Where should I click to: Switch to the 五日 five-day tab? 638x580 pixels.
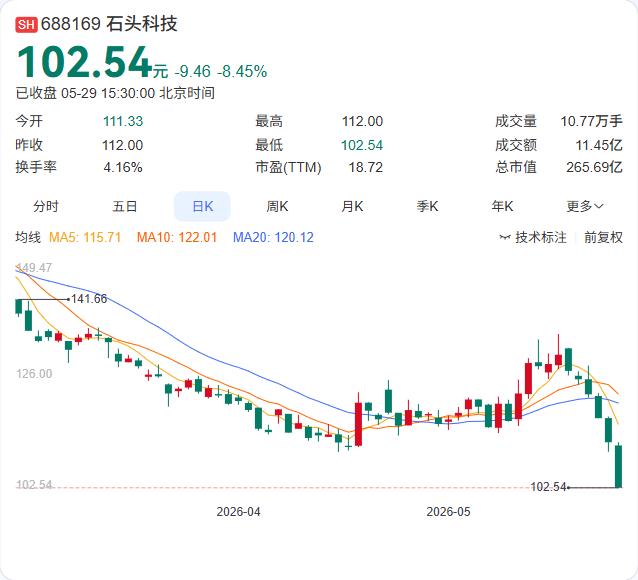[x=125, y=206]
